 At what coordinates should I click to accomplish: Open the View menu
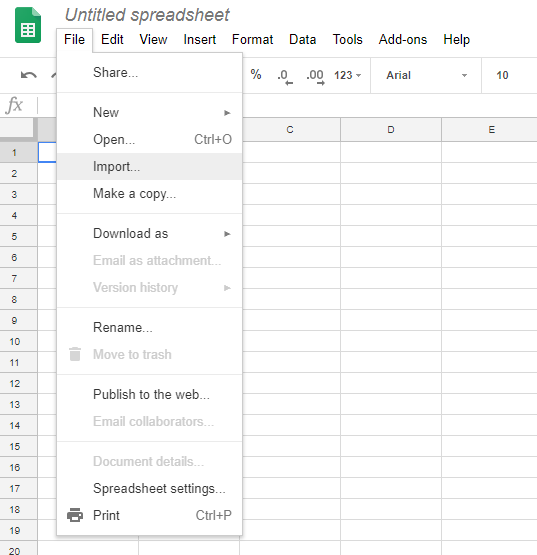pos(153,39)
